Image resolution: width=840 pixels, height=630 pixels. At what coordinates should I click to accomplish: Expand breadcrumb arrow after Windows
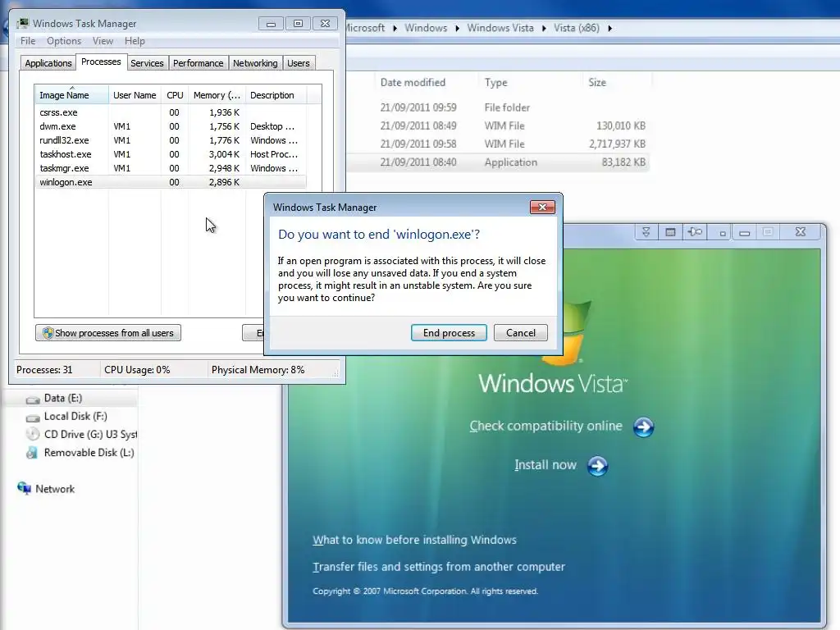click(457, 28)
